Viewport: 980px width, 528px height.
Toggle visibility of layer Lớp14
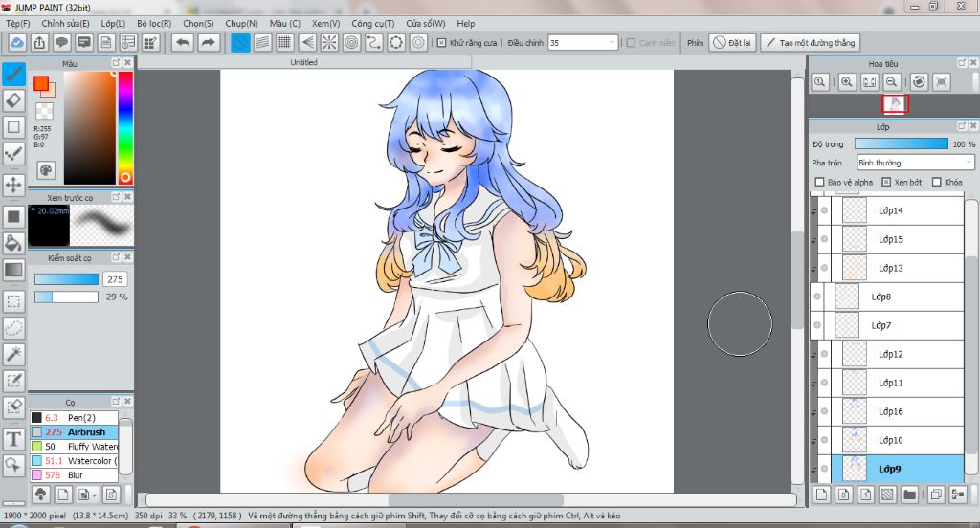pos(824,210)
